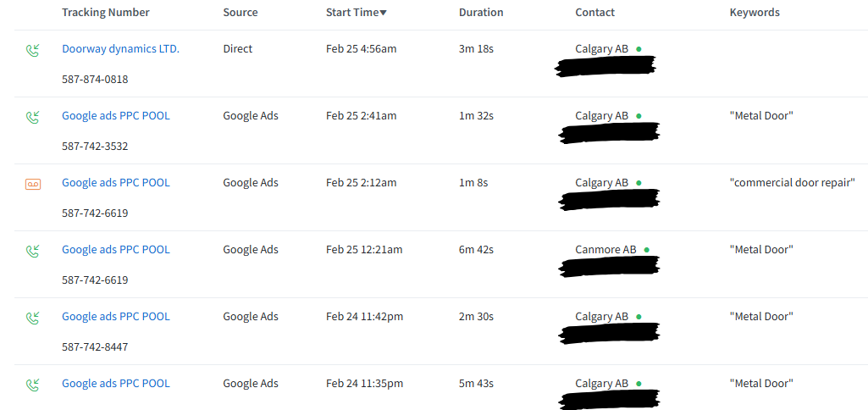The height and width of the screenshot is (410, 868).
Task: Open the Doorway dynamics LTD. link
Action: pos(121,49)
